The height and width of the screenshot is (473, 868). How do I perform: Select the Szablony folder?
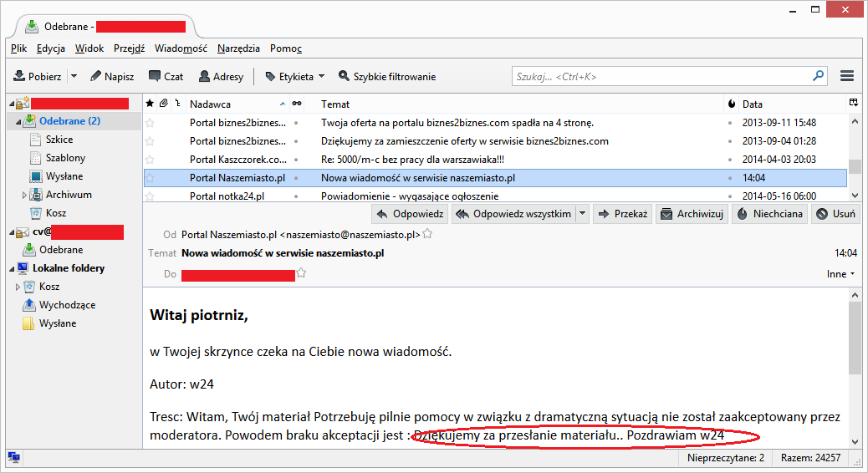point(65,158)
